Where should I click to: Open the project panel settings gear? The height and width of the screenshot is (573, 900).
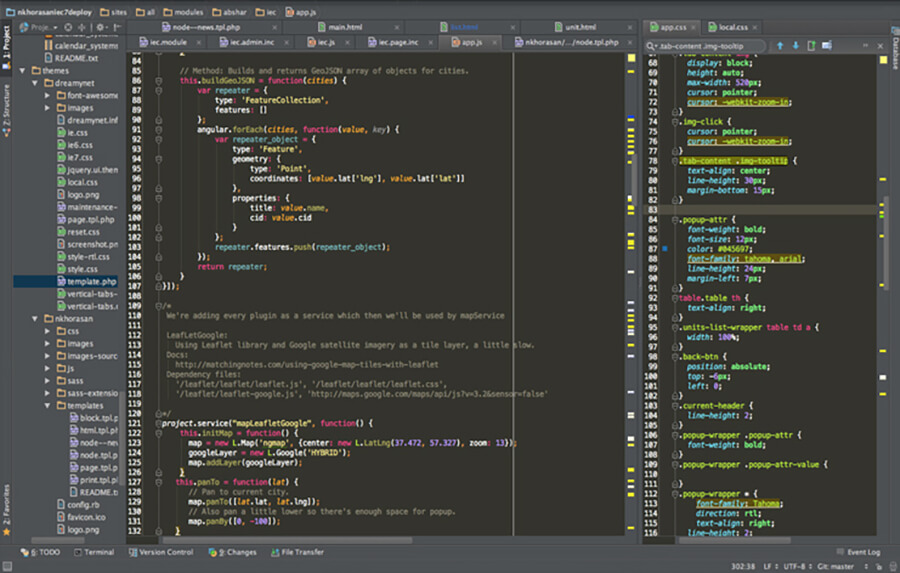pos(100,27)
